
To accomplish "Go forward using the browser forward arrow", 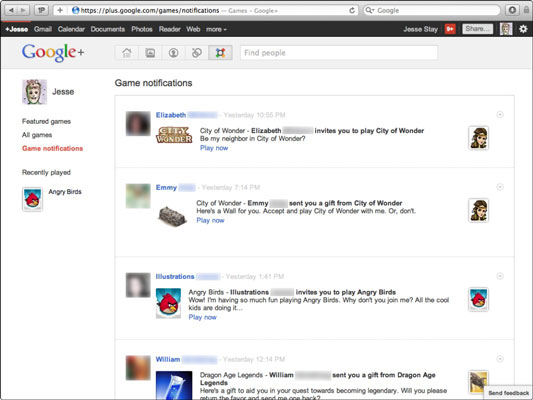I will tap(23, 10).
